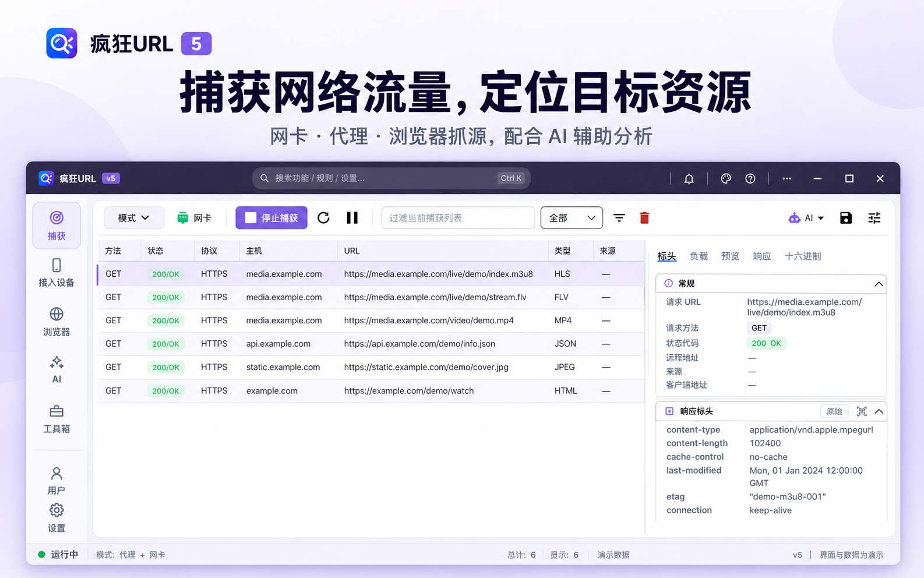Click the refresh circular arrow icon
Viewport: 924px width, 578px height.
(x=323, y=218)
